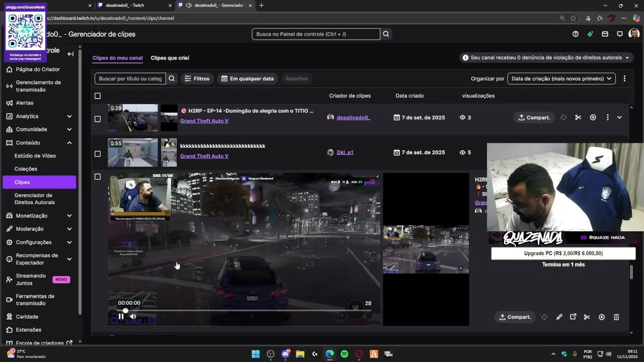Click Compart. button in H2RP EP-14 row
This screenshot has height=362, width=644.
tap(534, 118)
